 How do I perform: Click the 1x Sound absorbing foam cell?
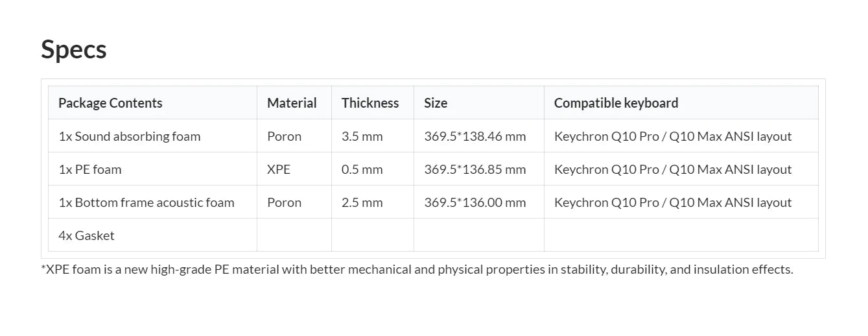130,136
